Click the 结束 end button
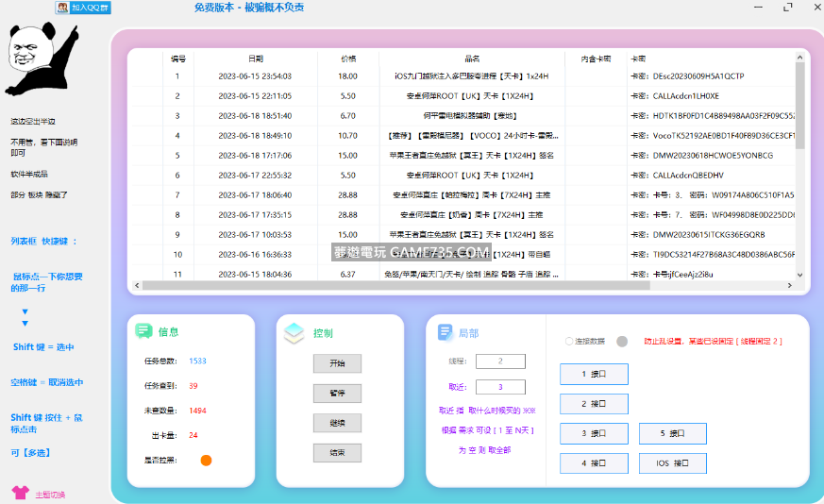This screenshot has width=824, height=504. [337, 453]
